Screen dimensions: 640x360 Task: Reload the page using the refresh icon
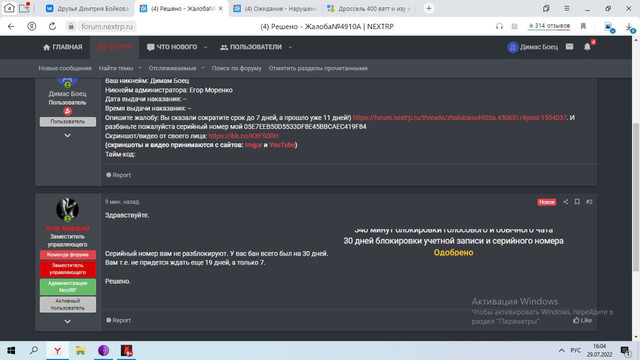52,27
